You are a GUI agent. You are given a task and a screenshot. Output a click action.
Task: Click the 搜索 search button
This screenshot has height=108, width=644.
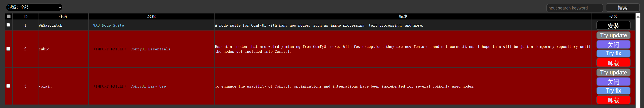tap(622, 8)
